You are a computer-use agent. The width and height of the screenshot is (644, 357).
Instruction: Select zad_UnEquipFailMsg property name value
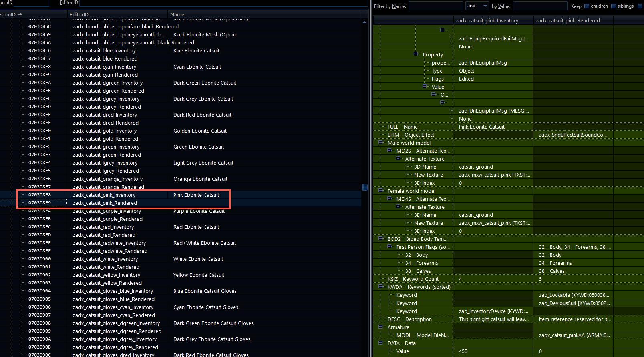(483, 63)
